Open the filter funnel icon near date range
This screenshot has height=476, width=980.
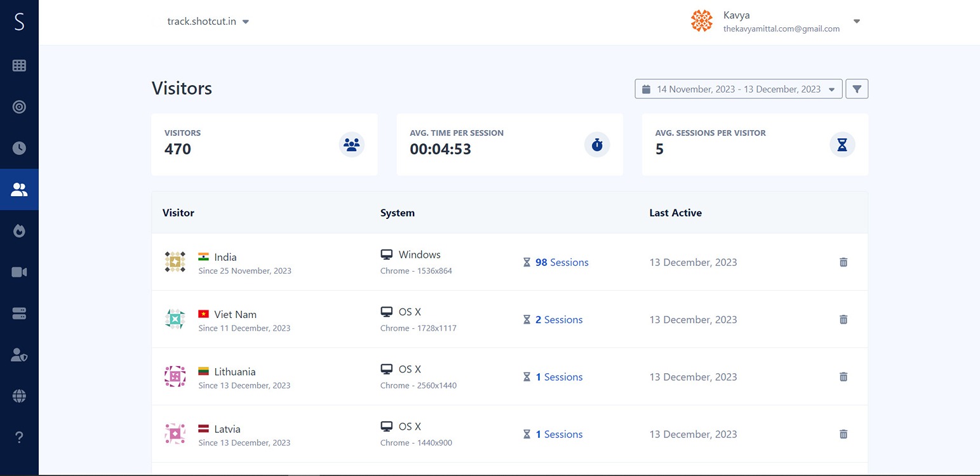(856, 89)
